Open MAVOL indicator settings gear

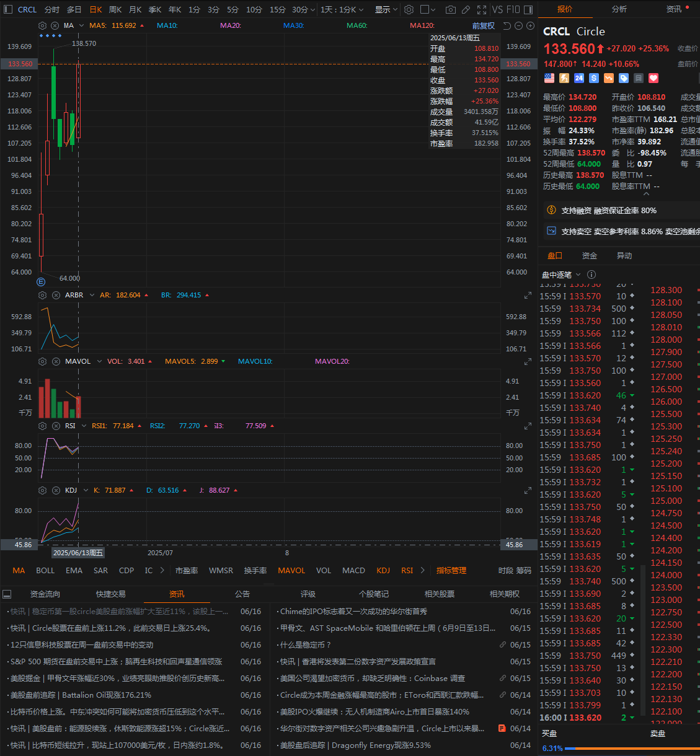(x=42, y=361)
